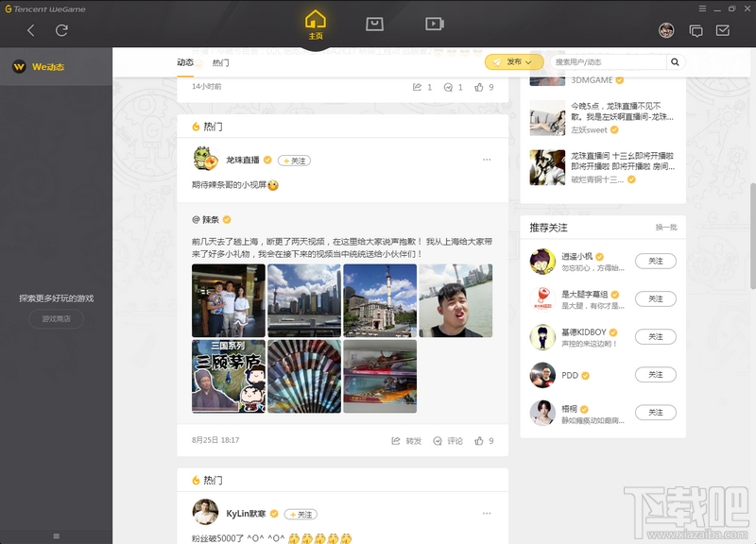Like the 14小时前 post with thumbs-up
The image size is (756, 544).
pos(479,87)
